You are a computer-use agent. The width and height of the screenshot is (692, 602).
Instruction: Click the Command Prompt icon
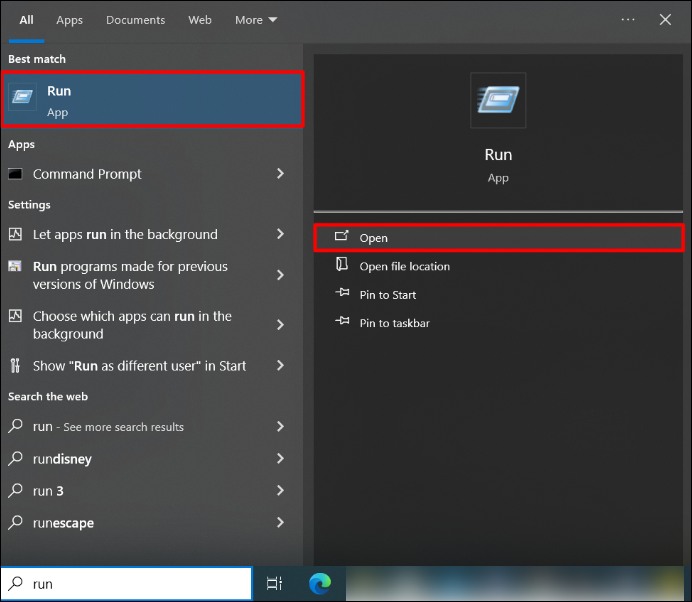point(15,174)
